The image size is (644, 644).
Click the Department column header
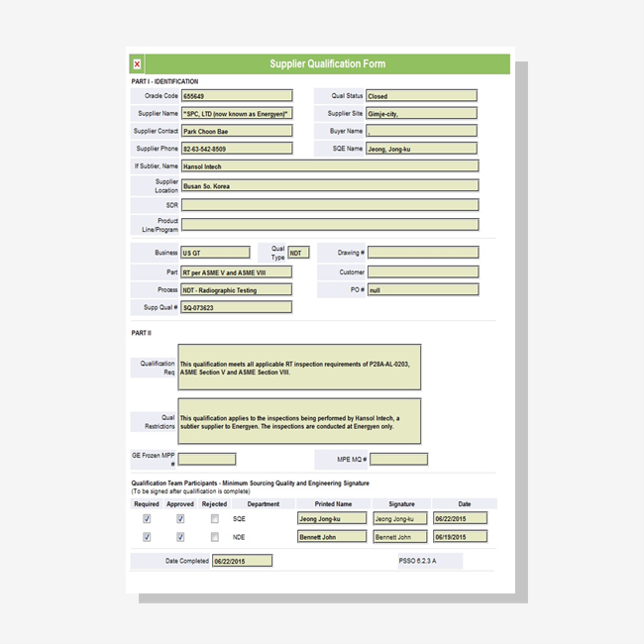pyautogui.click(x=264, y=504)
